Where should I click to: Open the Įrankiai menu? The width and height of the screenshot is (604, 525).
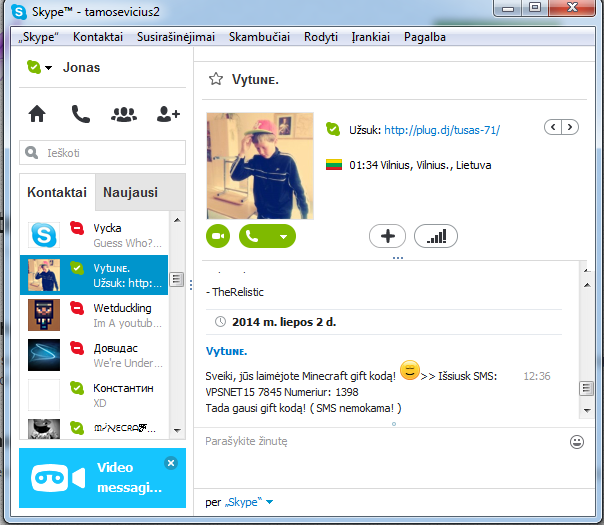tap(371, 37)
